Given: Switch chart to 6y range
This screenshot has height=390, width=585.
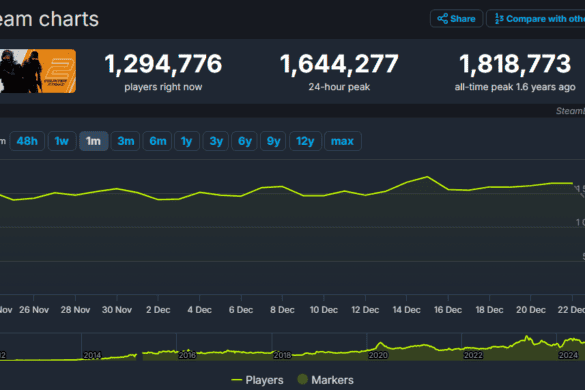Looking at the screenshot, I should (244, 141).
